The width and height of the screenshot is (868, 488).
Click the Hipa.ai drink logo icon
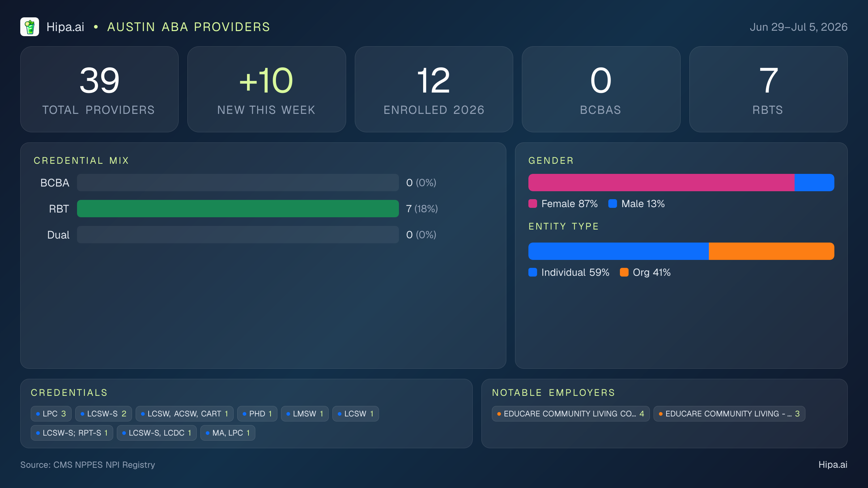click(x=30, y=27)
